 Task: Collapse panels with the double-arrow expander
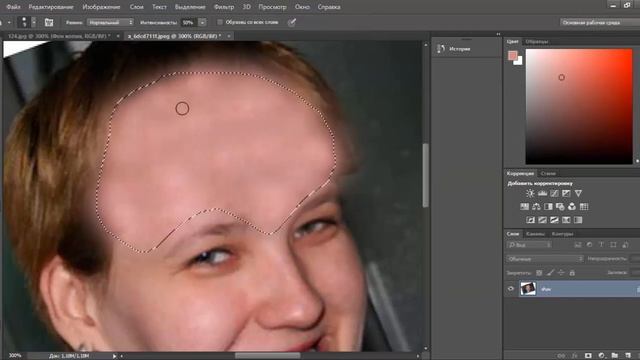(498, 34)
